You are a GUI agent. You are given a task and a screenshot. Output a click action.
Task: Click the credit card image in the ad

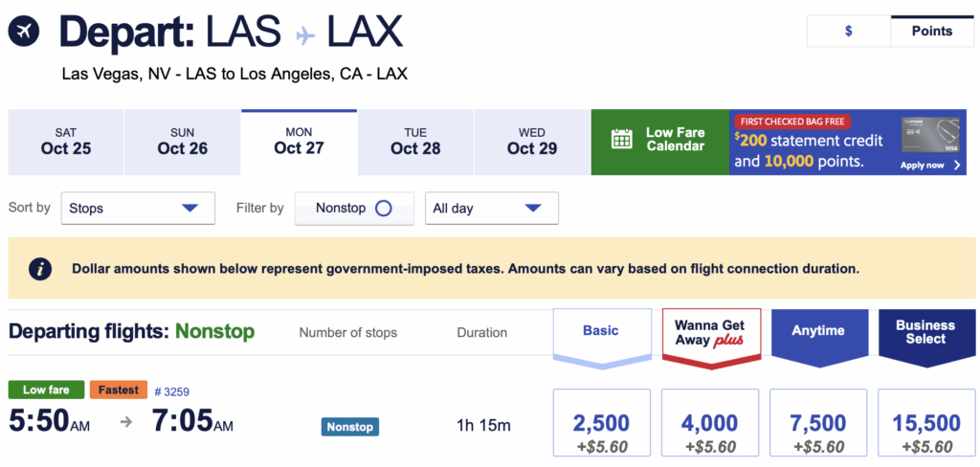(930, 136)
